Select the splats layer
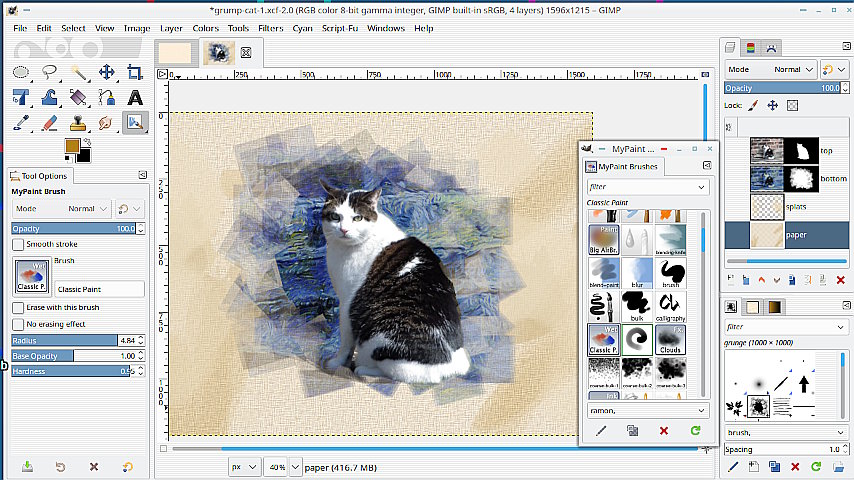Viewport: 854px width, 480px height. click(800, 207)
